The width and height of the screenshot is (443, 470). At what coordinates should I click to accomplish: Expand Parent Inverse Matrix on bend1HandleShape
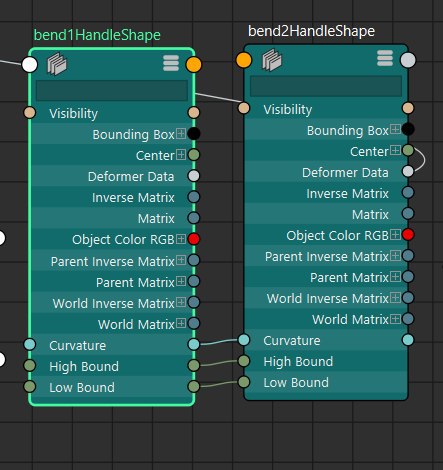click(x=181, y=260)
